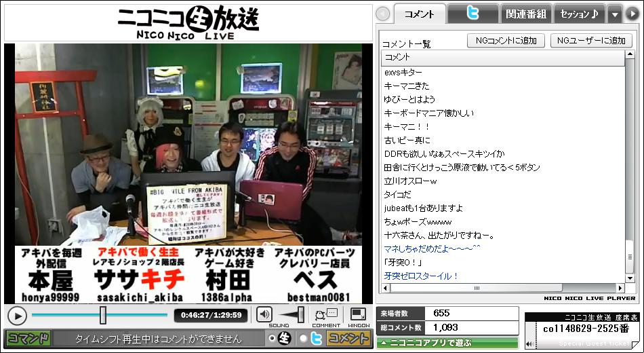Open ニコニコアプリで遊ぶ green bar

(x=447, y=343)
